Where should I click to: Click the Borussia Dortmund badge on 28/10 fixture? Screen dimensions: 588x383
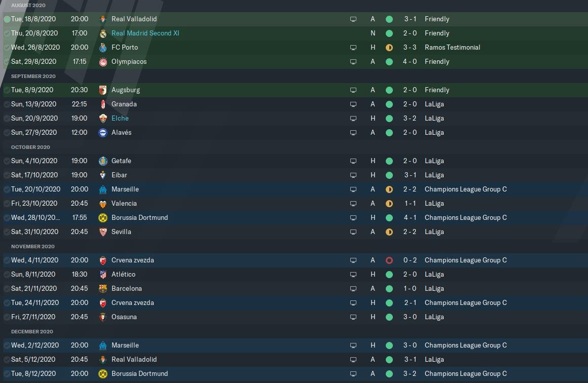(103, 218)
